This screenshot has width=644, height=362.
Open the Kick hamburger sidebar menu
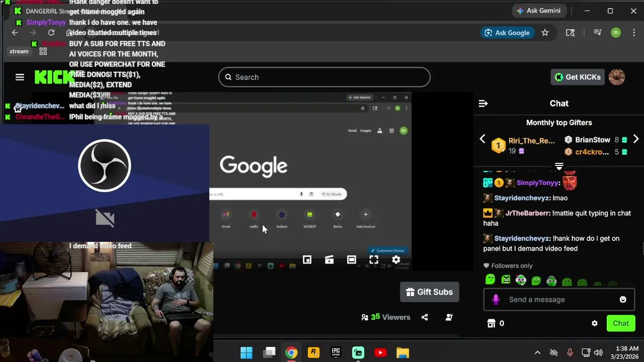20,77
